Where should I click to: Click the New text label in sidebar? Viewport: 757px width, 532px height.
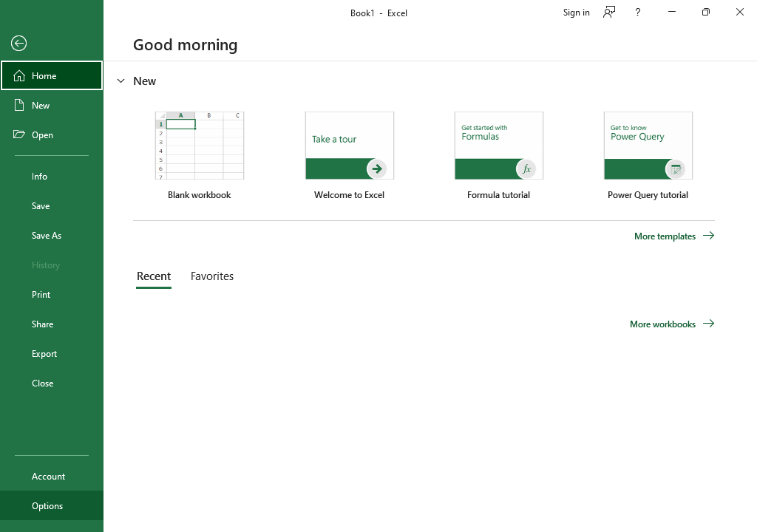pos(41,105)
